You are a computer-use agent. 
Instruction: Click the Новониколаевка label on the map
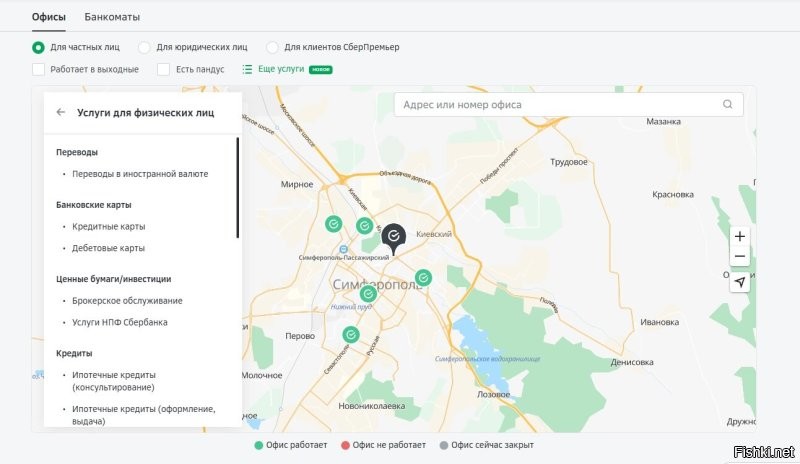[x=371, y=406]
